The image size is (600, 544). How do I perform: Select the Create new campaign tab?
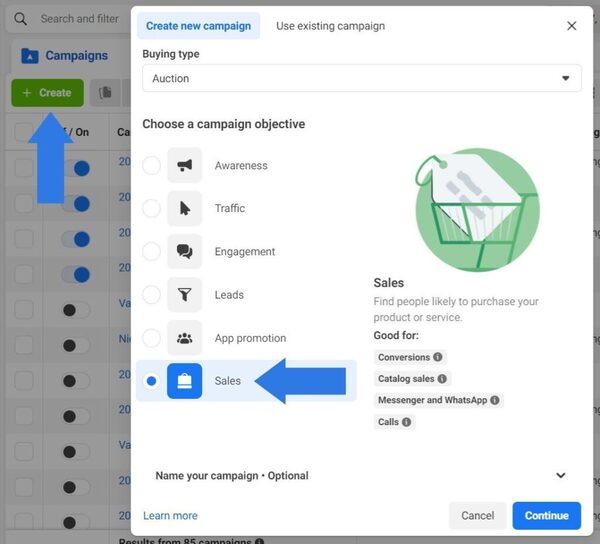(x=198, y=26)
